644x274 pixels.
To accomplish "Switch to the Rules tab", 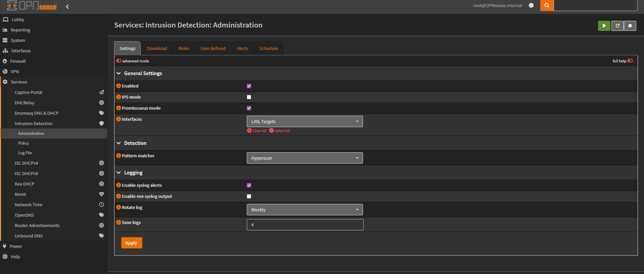I will click(x=184, y=49).
